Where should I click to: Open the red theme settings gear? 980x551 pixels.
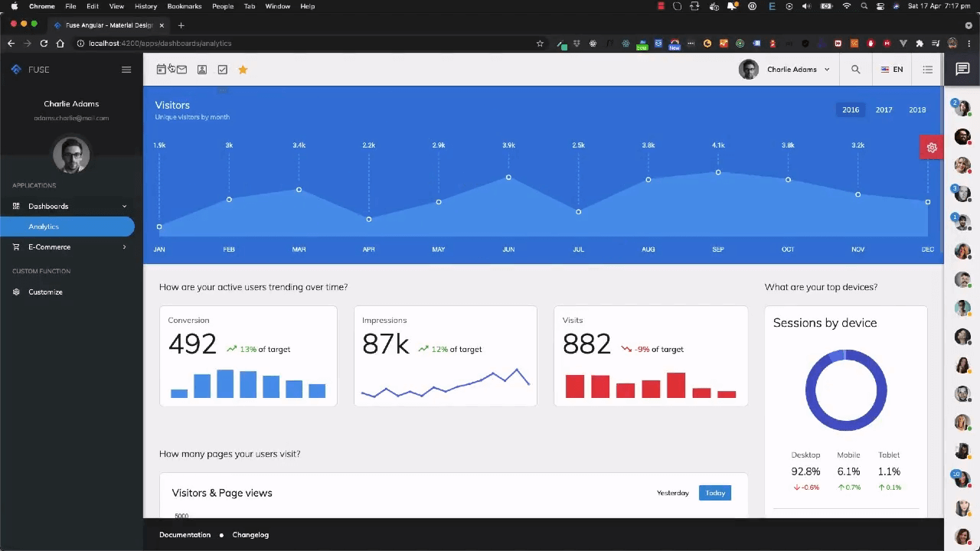point(931,148)
